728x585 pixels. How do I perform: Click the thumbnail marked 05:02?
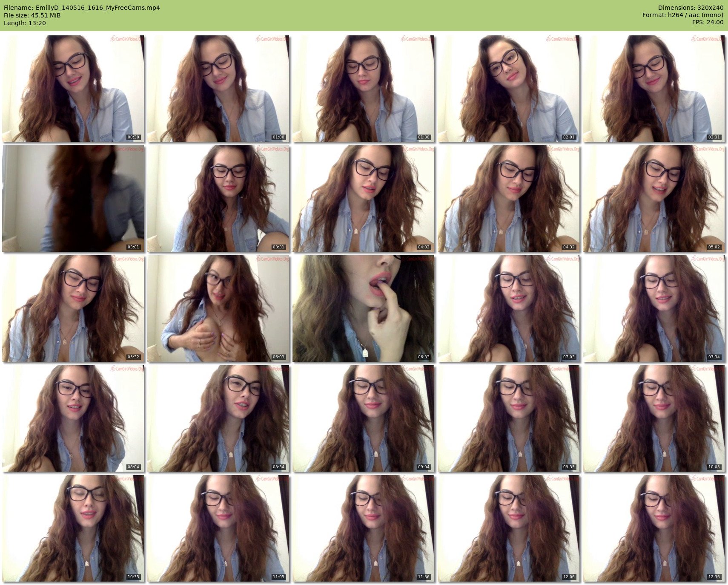654,199
